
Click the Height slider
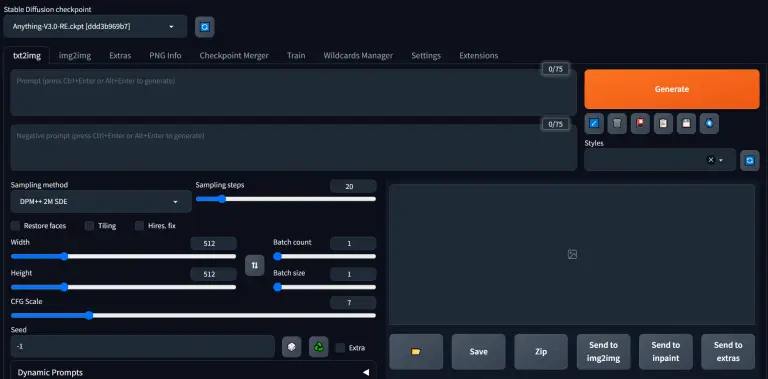point(123,287)
